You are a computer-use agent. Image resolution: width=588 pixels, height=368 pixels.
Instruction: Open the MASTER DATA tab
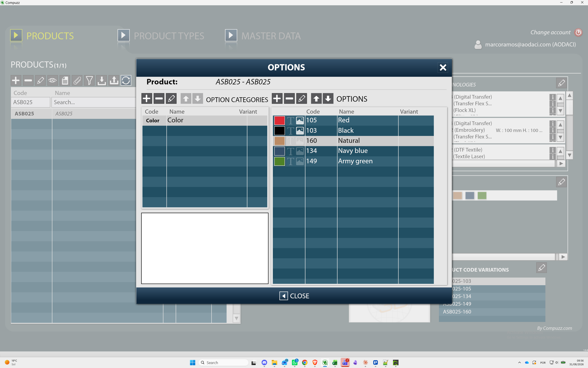point(263,36)
